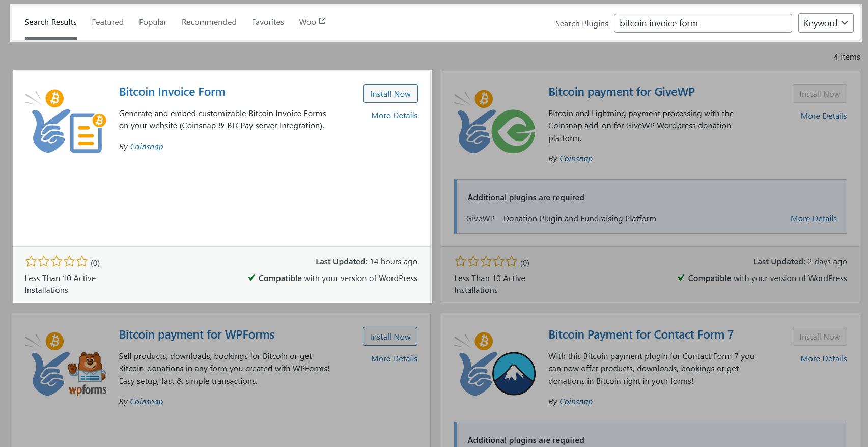The width and height of the screenshot is (868, 447).
Task: Open More Details for Bitcoin Payment for Contact Form 7
Action: point(824,359)
